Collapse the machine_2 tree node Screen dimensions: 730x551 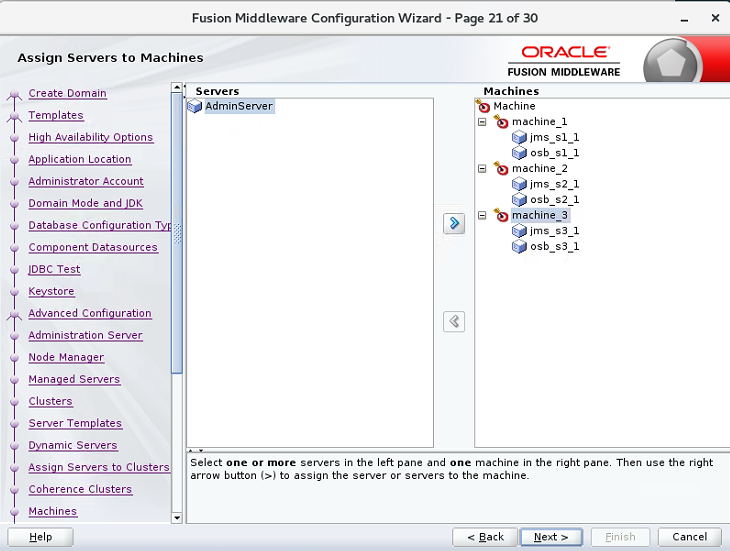[482, 168]
